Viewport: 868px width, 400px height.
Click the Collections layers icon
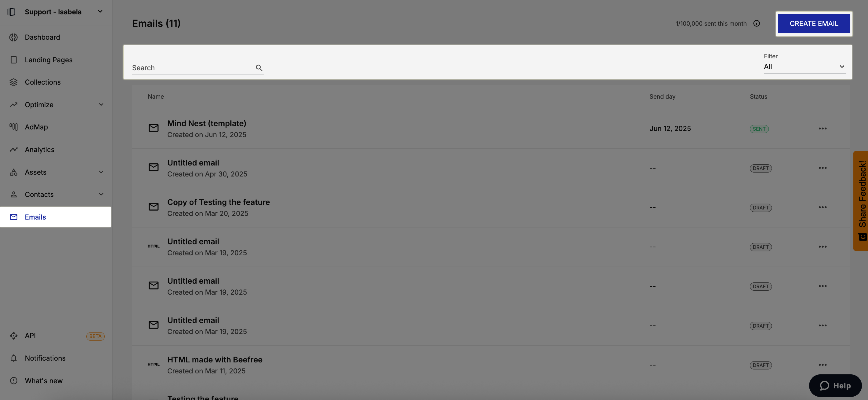[13, 82]
